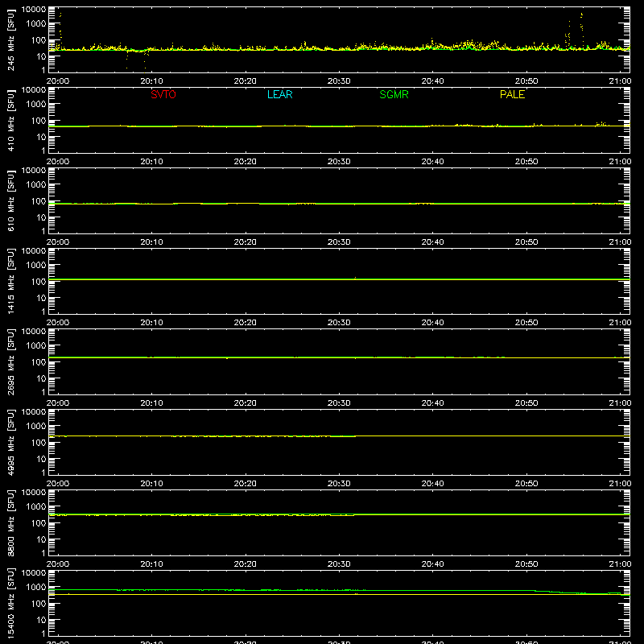Click 20:30 tick label under 1415 MHz panel
The width and height of the screenshot is (644, 644).
click(x=339, y=323)
